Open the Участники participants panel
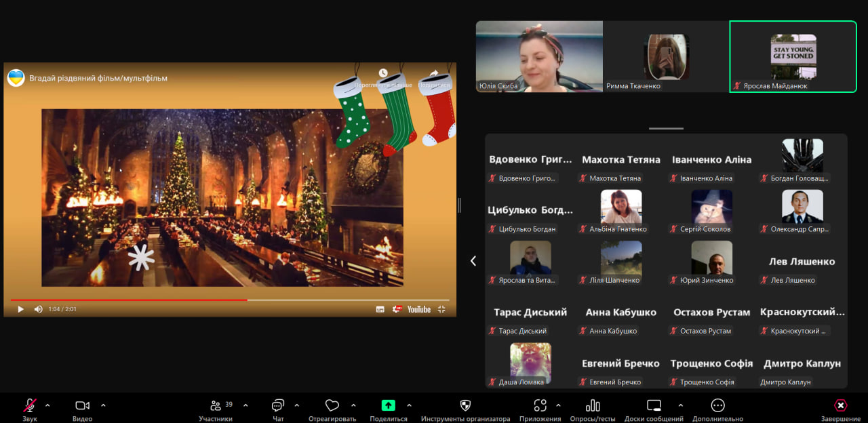 tap(216, 409)
